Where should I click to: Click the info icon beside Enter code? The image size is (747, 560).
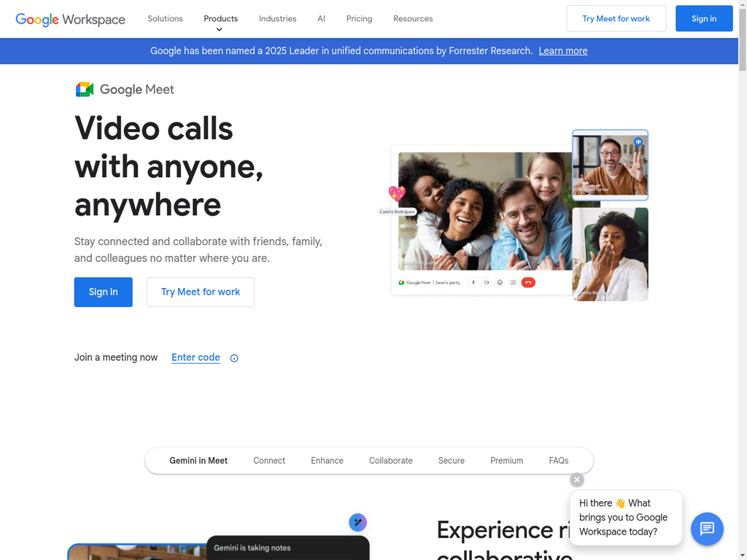pyautogui.click(x=234, y=358)
